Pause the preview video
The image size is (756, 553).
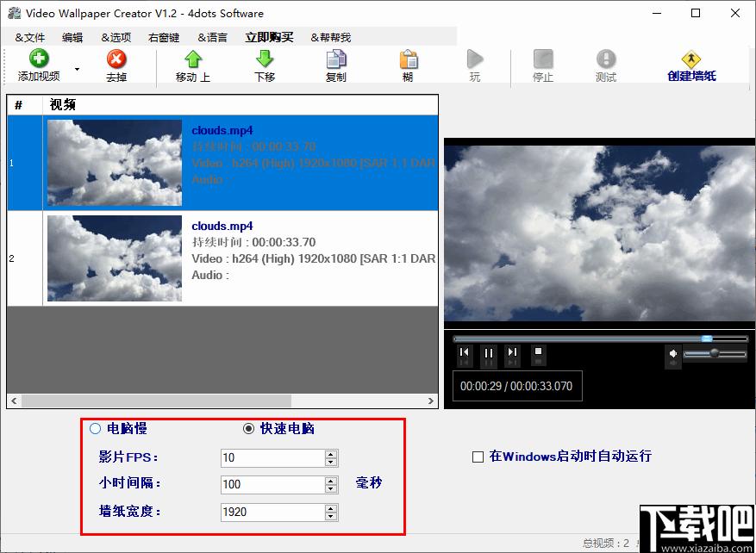click(x=489, y=353)
